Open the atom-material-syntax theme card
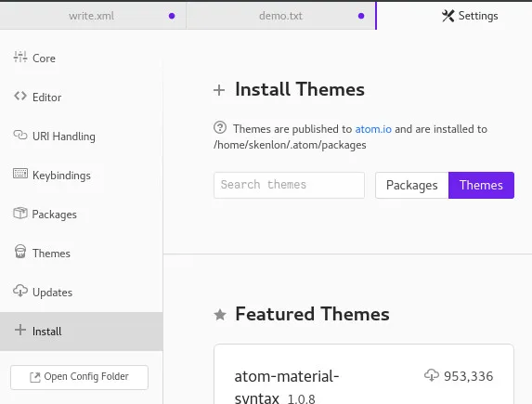532x404 pixels. pos(364,374)
